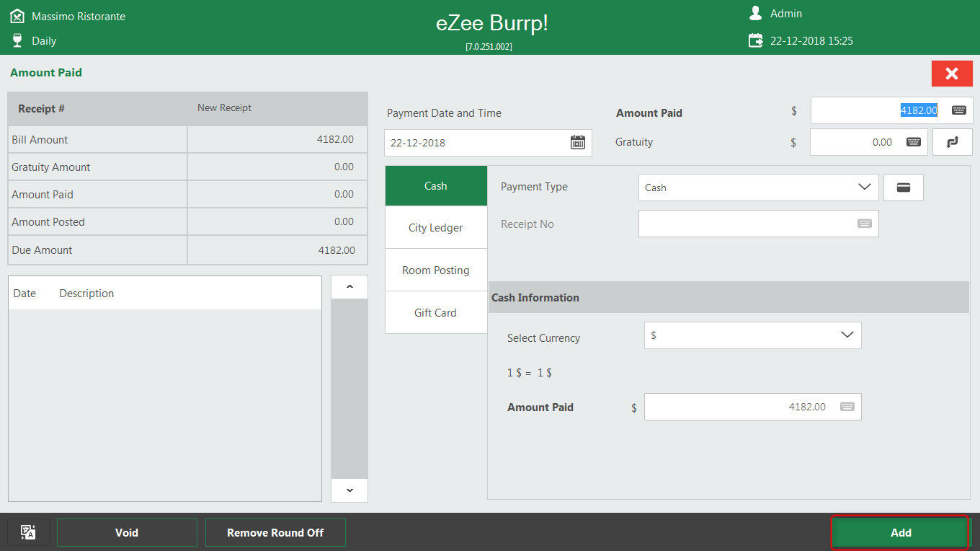Click the payment date field showing 22-12-2018

point(488,143)
